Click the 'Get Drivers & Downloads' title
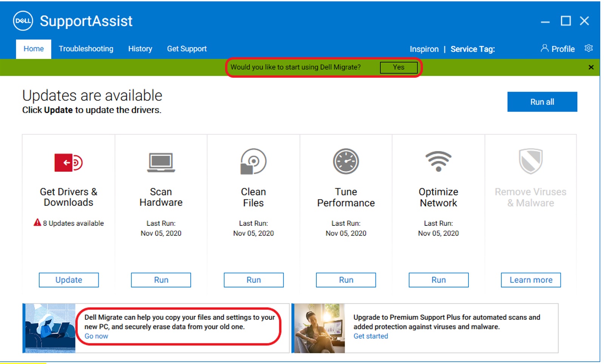The image size is (604, 364). [69, 197]
